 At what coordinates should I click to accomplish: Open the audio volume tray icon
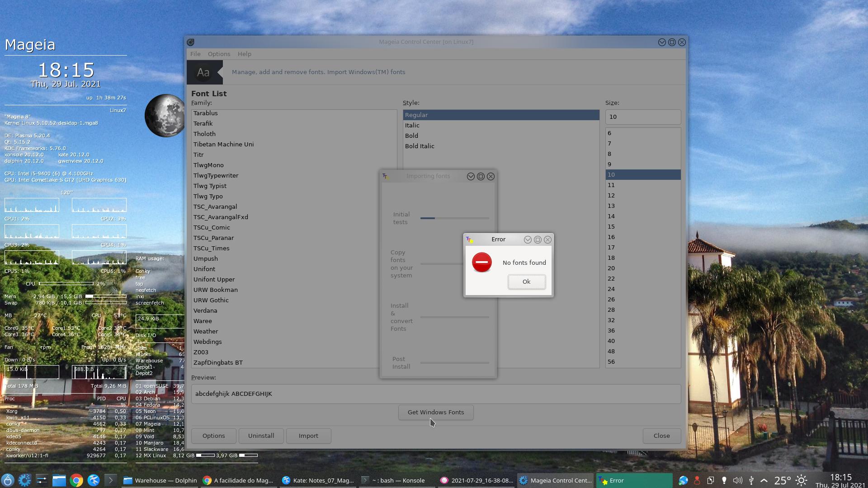(x=737, y=480)
